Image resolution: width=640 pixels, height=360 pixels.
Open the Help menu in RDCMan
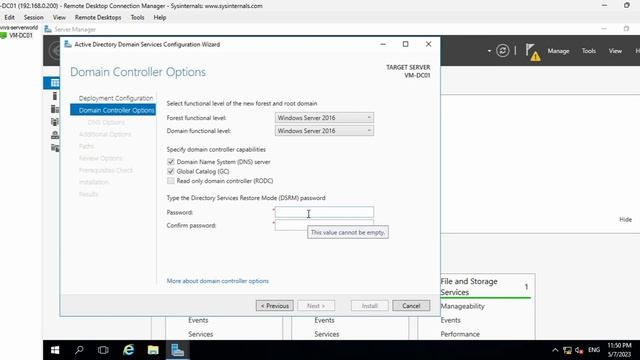click(160, 18)
